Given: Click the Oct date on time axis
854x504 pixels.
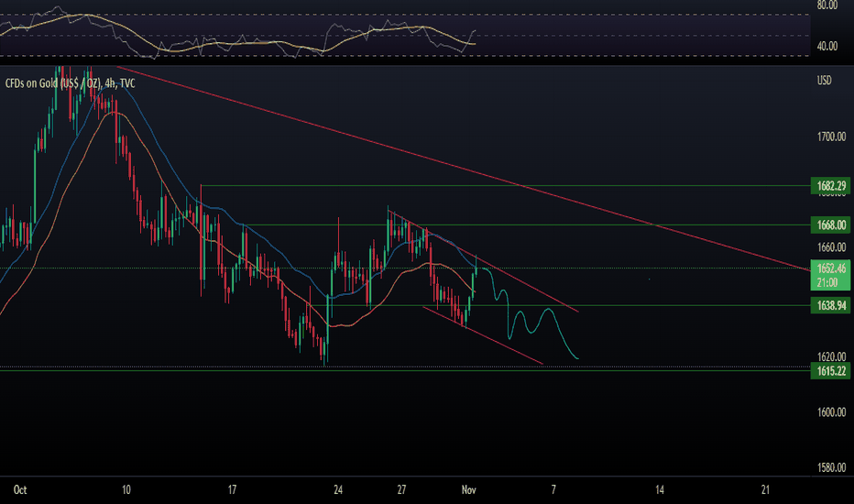Looking at the screenshot, I should pos(19,490).
